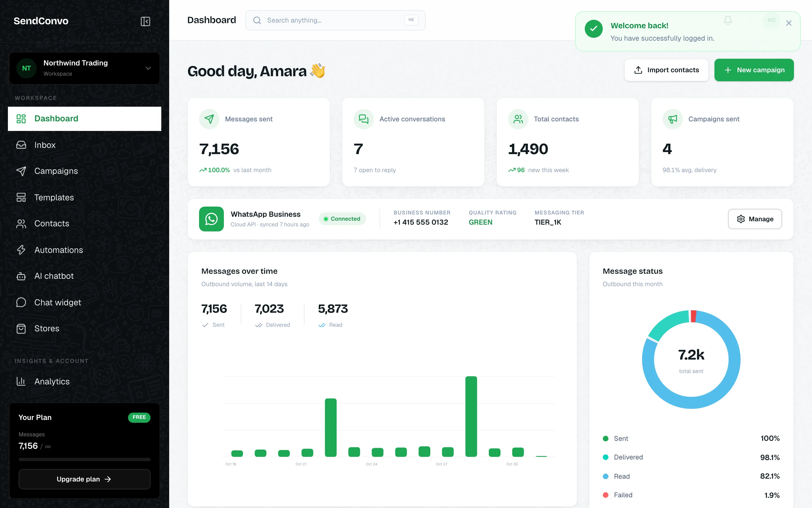Click the 98.1% avg. delivery text
This screenshot has height=508, width=812.
click(x=689, y=170)
